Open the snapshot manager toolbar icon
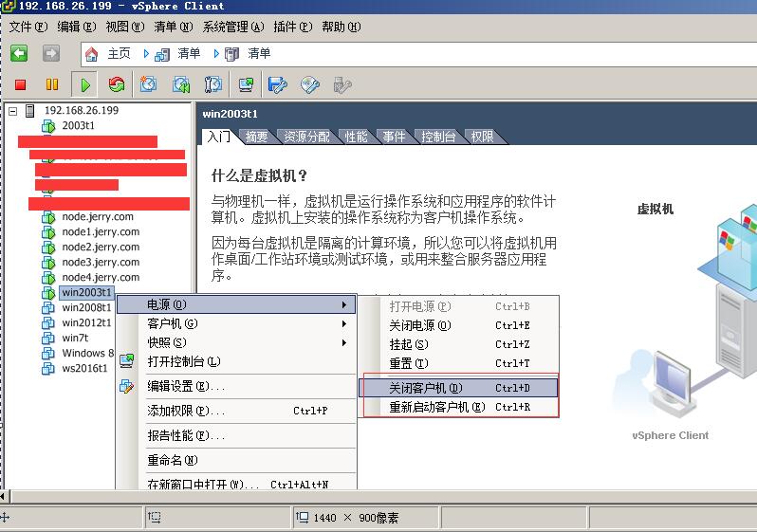Screen dimensions: 757x532 point(212,85)
